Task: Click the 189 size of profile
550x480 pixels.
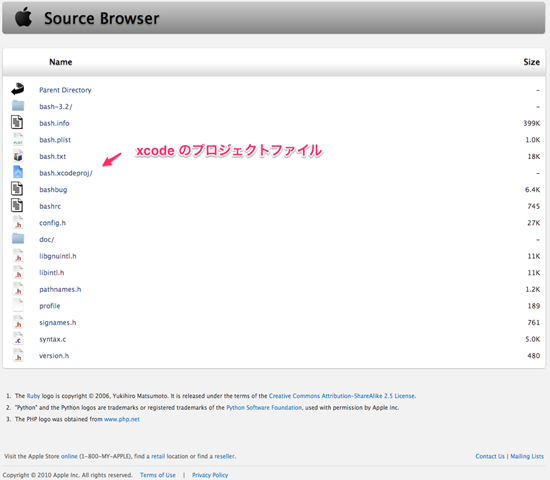Action: [x=534, y=306]
